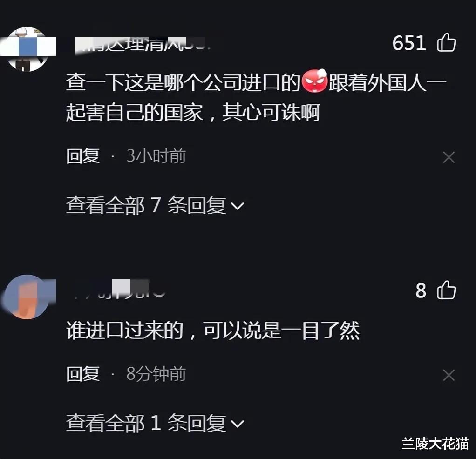
Task: Expand 查看全部 7 条回复
Action: pos(155,205)
